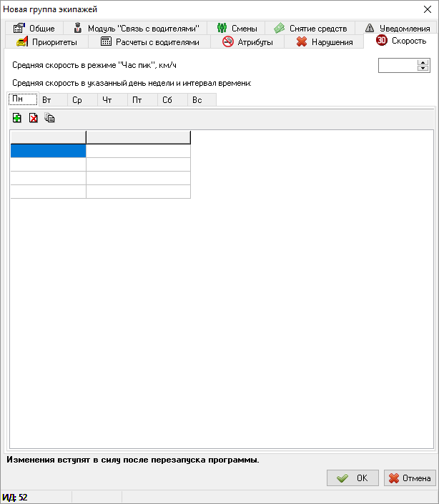This screenshot has height=504, width=439.
Task: Switch to Модуль "Связь с водителями" tab
Action: pyautogui.click(x=136, y=29)
